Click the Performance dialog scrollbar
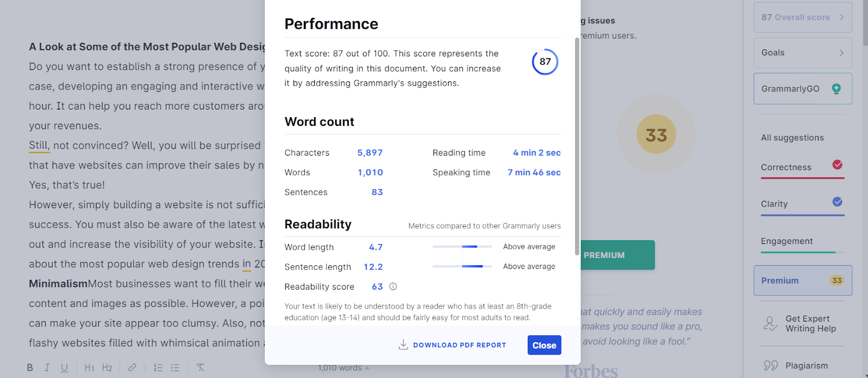868x378 pixels. (577, 146)
